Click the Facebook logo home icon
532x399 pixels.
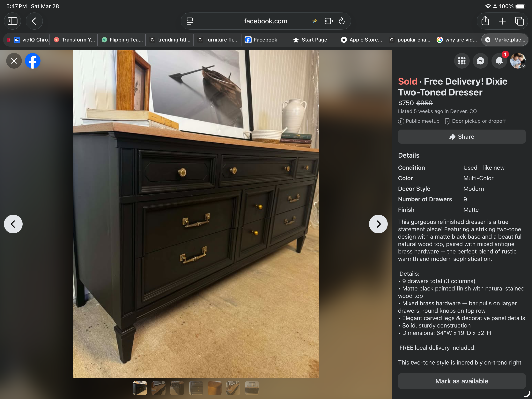coord(33,61)
